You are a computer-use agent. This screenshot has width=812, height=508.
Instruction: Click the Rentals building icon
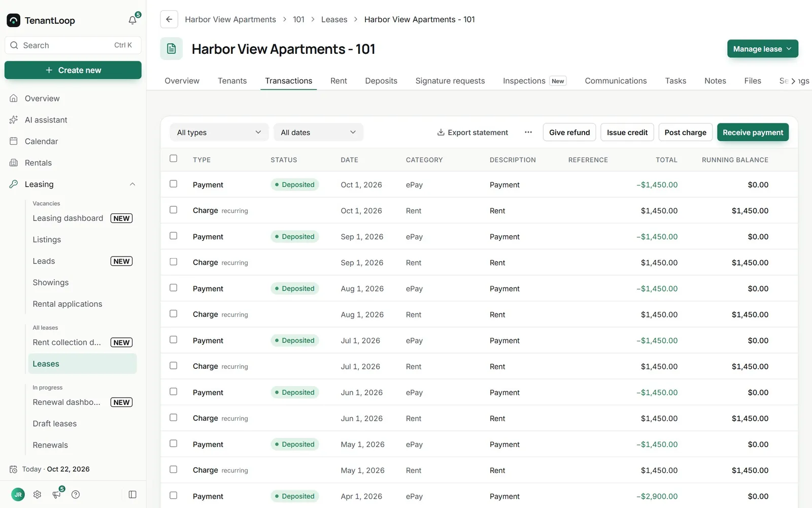click(14, 163)
